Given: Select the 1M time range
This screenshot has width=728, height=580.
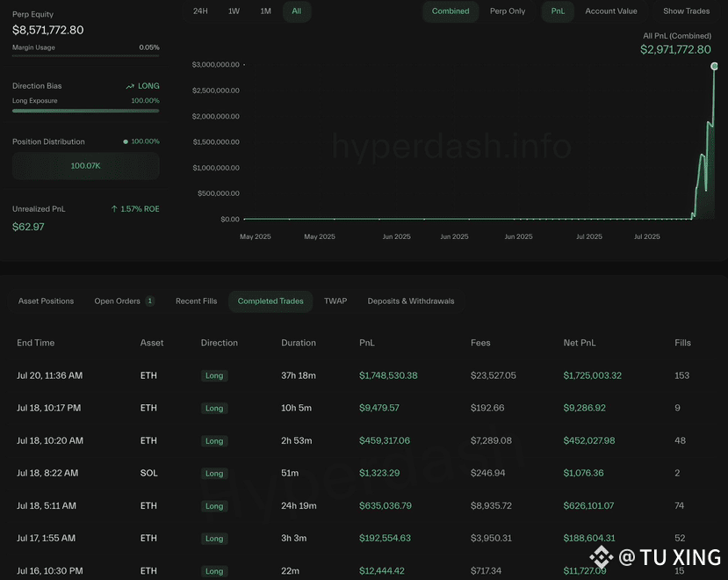Looking at the screenshot, I should (x=265, y=11).
